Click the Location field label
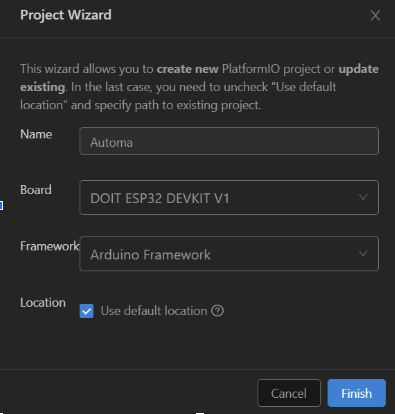Screen dimensions: 395x414 43,303
